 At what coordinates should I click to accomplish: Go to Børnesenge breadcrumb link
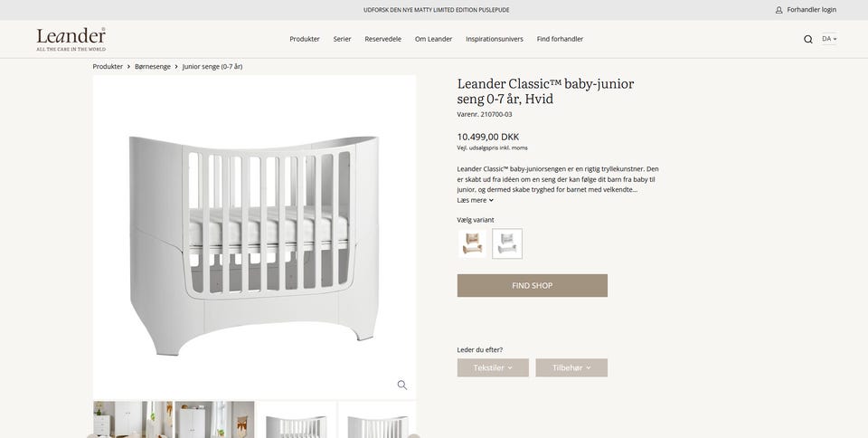[153, 67]
